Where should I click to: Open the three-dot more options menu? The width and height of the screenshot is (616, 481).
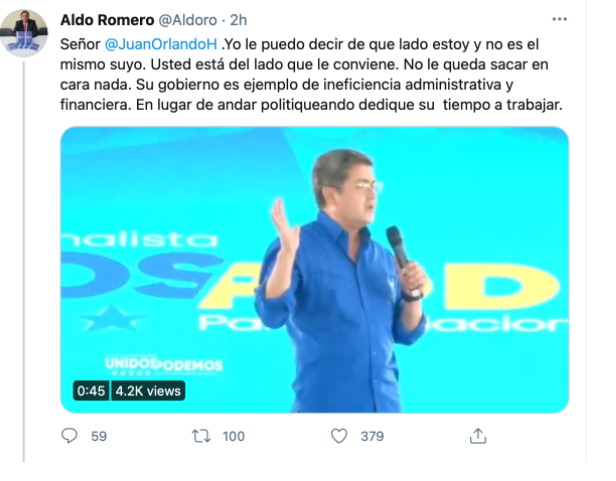559,19
